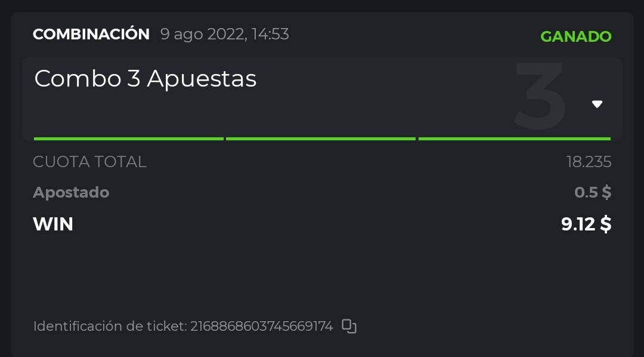
Task: Expand the combo bets dropdown arrow
Action: pos(597,104)
